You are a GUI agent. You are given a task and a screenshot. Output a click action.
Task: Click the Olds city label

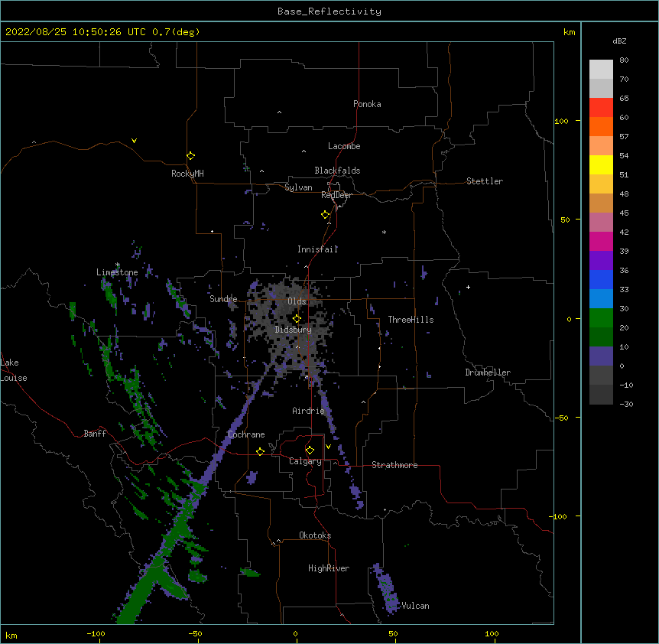click(x=297, y=301)
